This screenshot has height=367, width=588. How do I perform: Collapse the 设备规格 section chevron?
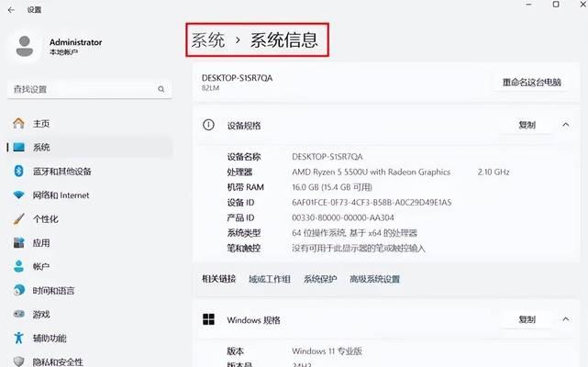coord(565,125)
